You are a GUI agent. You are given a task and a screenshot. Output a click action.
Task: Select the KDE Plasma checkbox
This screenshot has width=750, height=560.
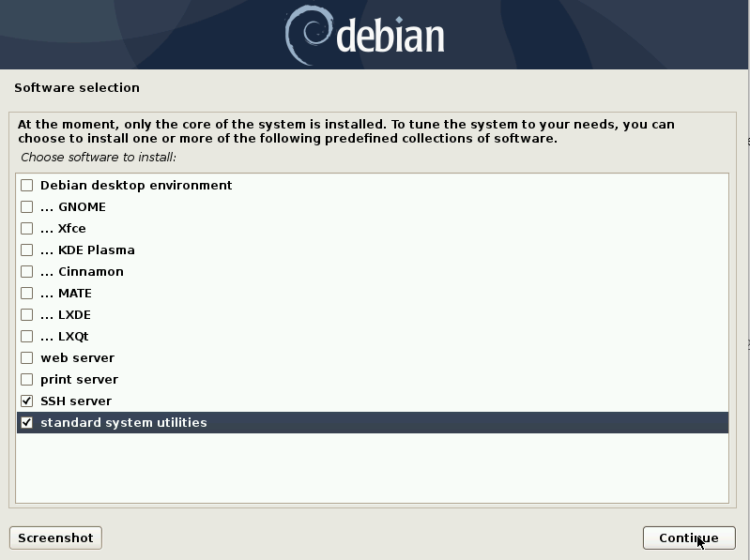pyautogui.click(x=27, y=250)
